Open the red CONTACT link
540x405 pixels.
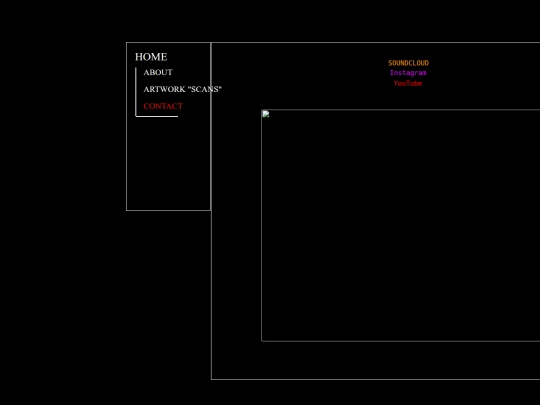(163, 106)
